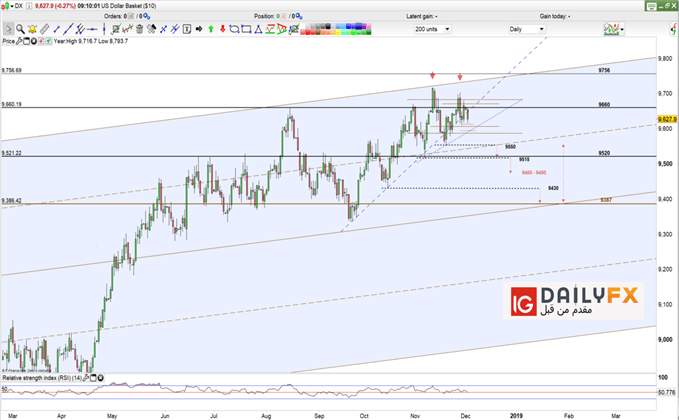Screen dimensions: 679x420
Task: Open the position settings gears icon
Action: (298, 16)
